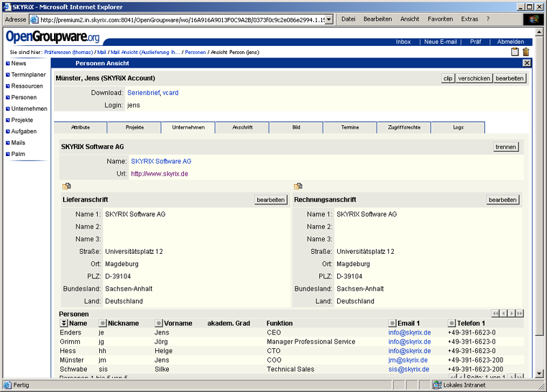Click Präferenzen (thomas) breadcrumb
547x392 pixels.
coord(68,52)
